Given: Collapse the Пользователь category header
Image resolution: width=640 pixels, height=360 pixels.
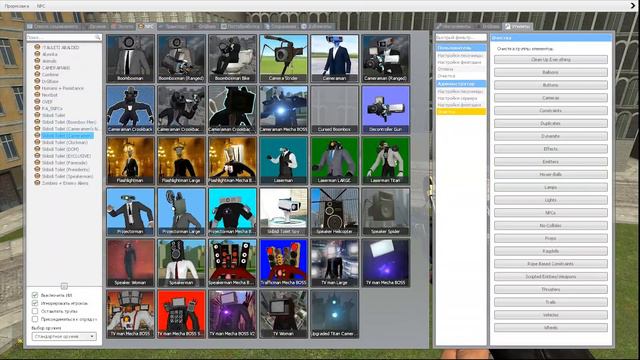Looking at the screenshot, I should click(x=461, y=48).
